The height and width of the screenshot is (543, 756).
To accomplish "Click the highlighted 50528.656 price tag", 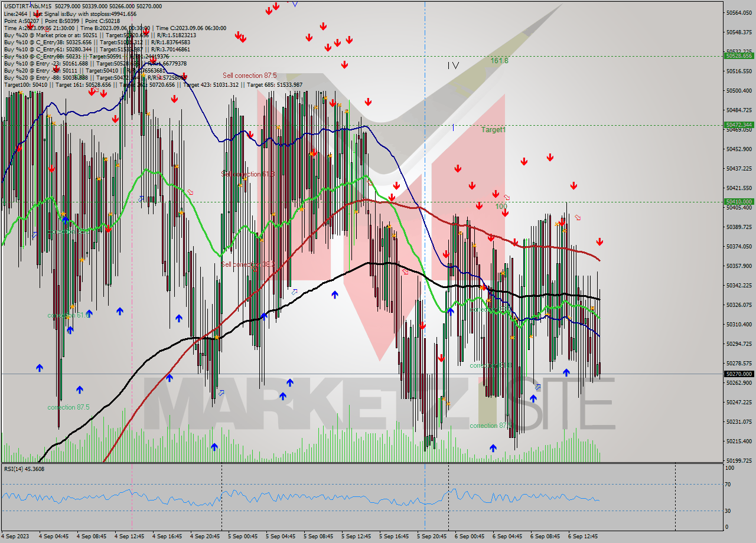I will point(739,56).
